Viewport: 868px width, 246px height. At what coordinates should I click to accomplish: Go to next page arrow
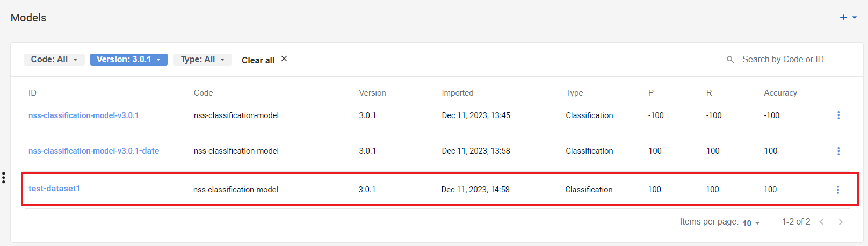coord(841,222)
